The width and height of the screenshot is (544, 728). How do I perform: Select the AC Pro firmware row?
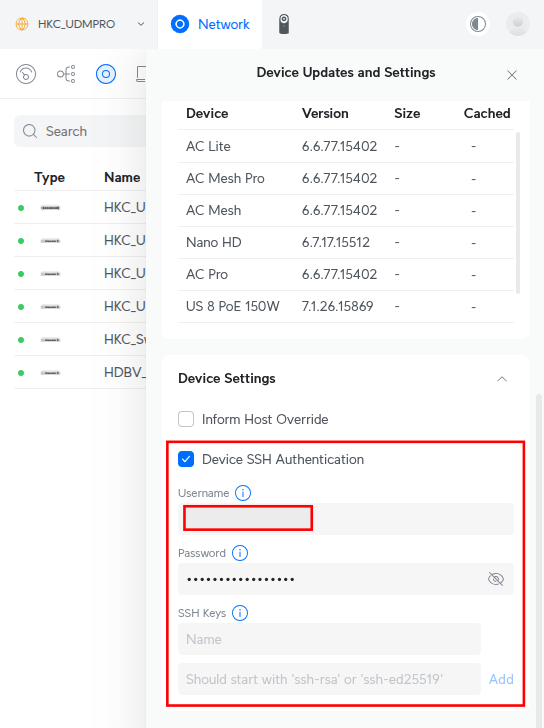(346, 274)
